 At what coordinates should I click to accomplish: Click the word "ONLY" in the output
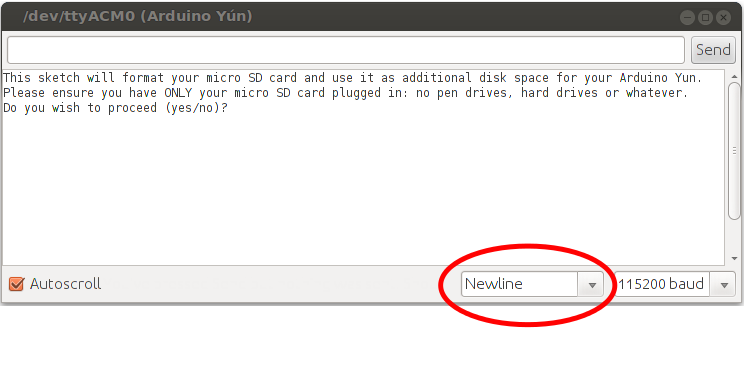tap(178, 93)
